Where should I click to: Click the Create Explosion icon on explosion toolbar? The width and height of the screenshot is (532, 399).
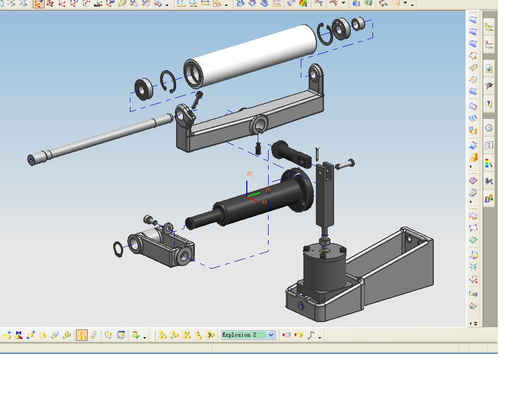pos(162,335)
